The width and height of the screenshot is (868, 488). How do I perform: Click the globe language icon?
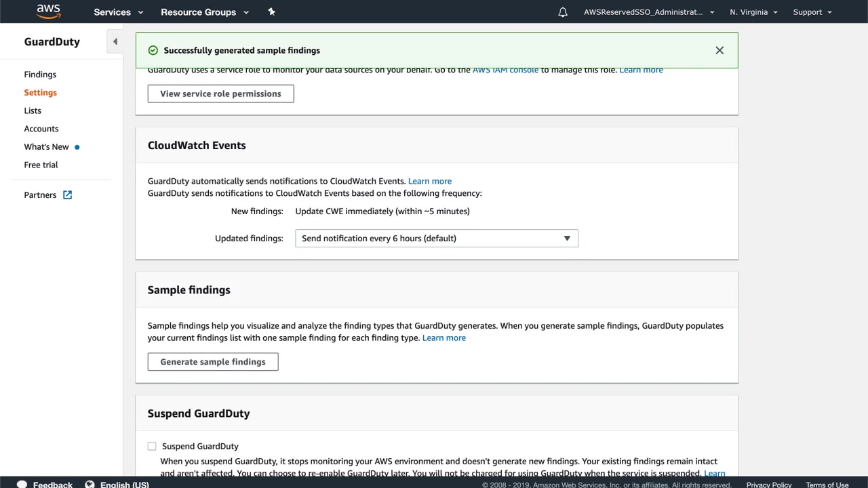(x=90, y=484)
